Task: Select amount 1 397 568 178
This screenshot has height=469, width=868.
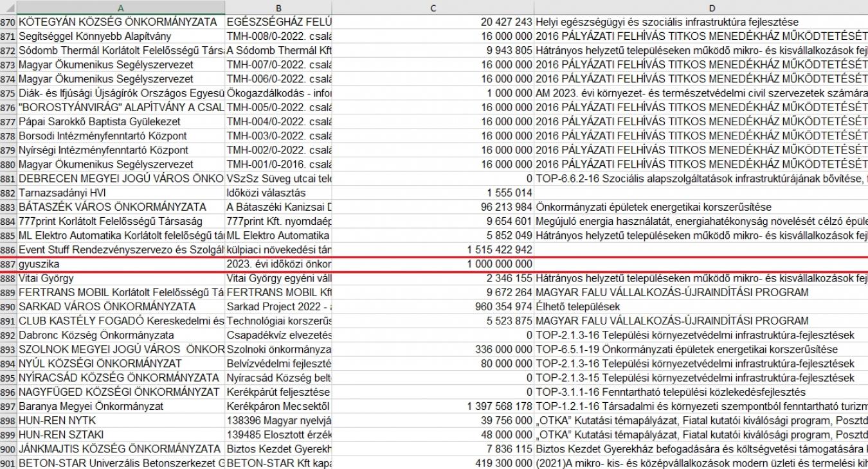Action: (433, 406)
